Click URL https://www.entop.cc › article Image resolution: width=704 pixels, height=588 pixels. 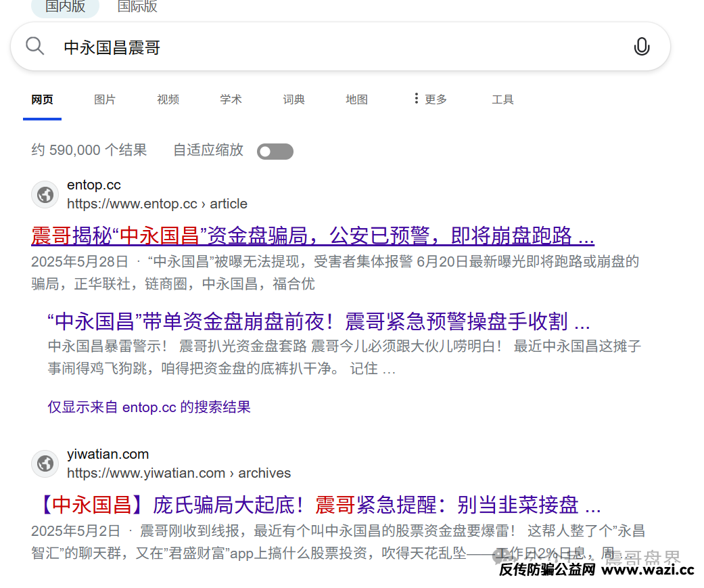[x=157, y=204]
